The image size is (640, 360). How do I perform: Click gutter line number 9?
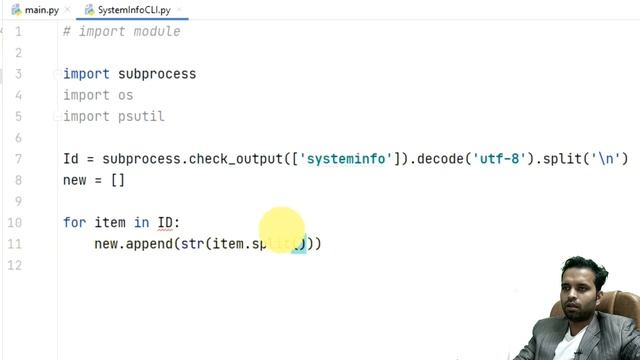(x=18, y=201)
